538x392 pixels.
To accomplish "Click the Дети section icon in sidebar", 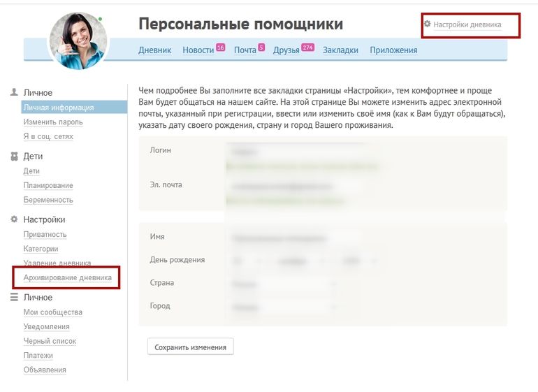I will point(14,157).
